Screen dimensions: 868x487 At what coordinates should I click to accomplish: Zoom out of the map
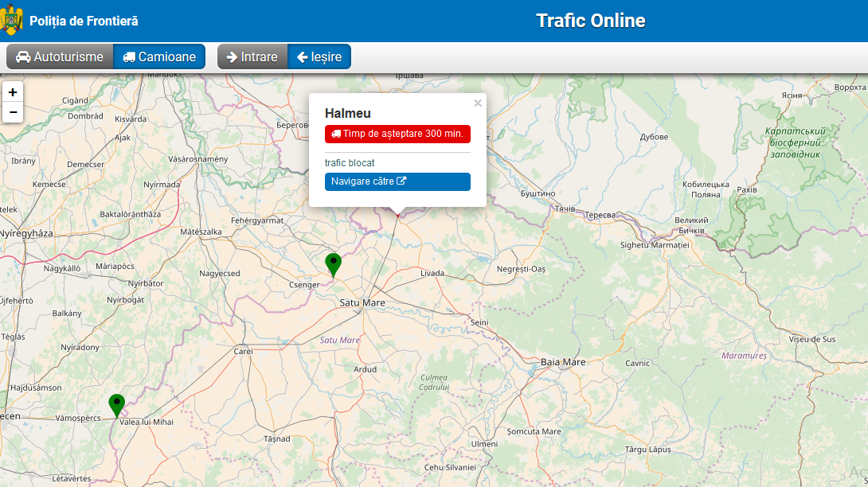coord(13,112)
